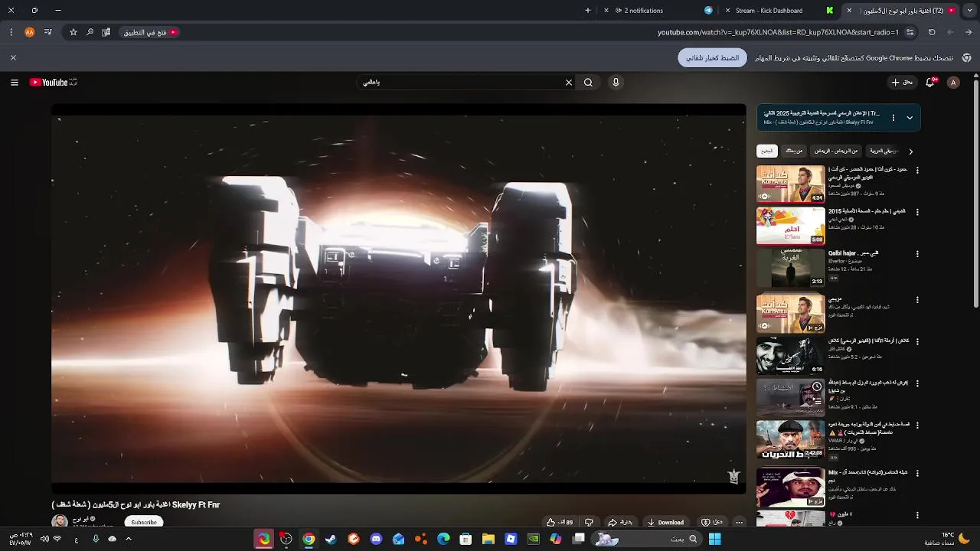Open Windows Start menu
The width and height of the screenshot is (980, 551).
[714, 540]
